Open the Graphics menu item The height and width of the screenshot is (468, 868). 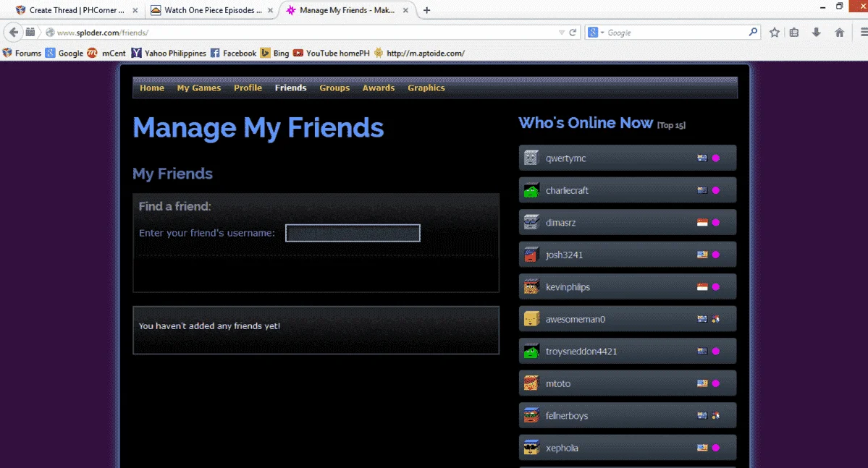pos(426,88)
